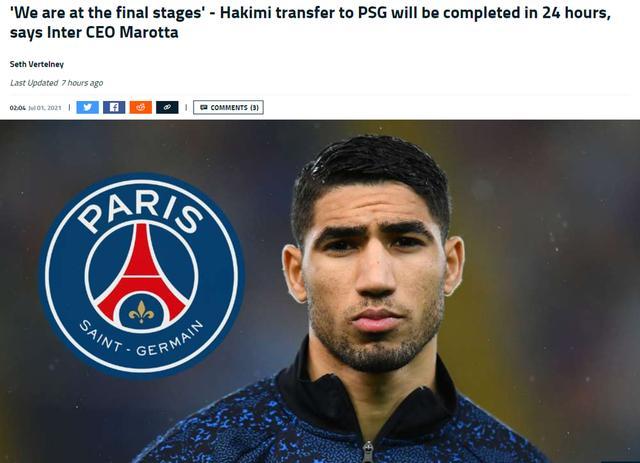Screen dimensions: 640x463
Task: Click the player's black jacket collar
Action: 367,398
